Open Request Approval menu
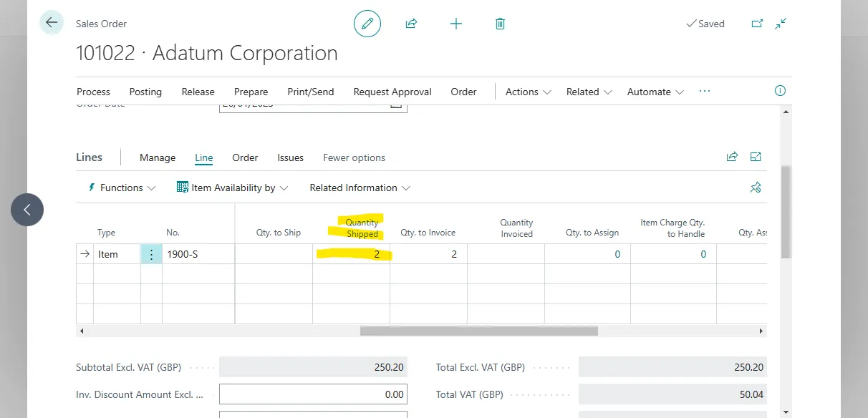The height and width of the screenshot is (418, 868). 392,92
